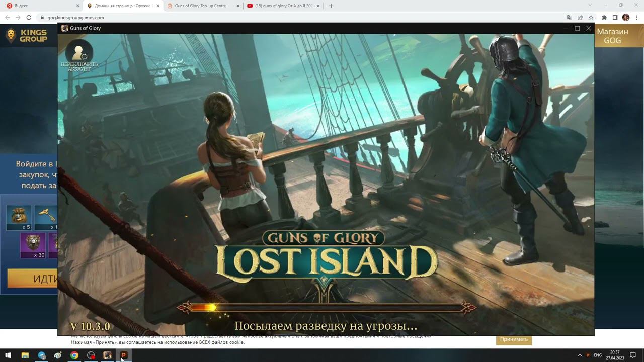Open Telegram from the taskbar
644x362 pixels.
click(x=42, y=355)
